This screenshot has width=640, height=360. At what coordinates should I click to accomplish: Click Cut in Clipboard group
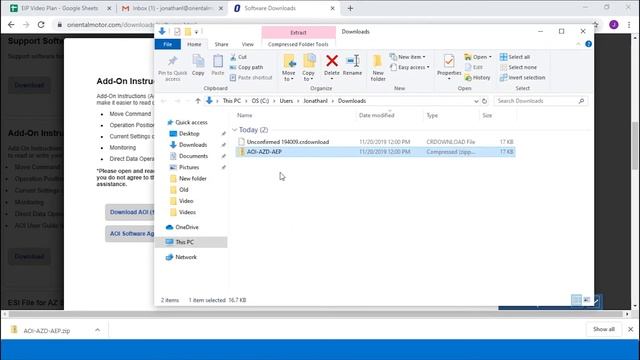pyautogui.click(x=238, y=57)
